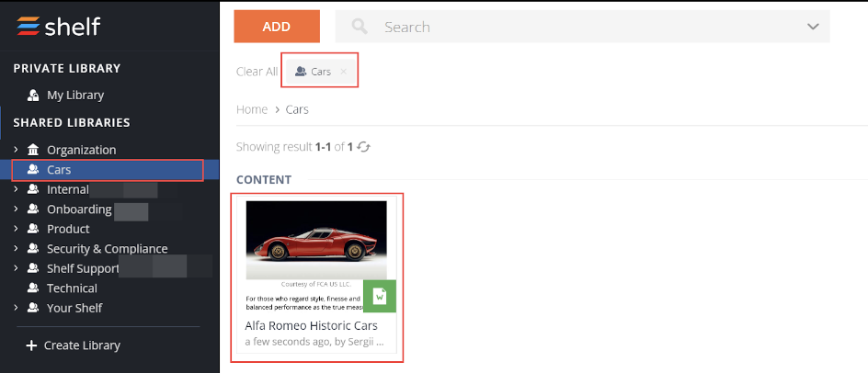The width and height of the screenshot is (868, 373).
Task: Select the Organization library
Action: tap(81, 150)
